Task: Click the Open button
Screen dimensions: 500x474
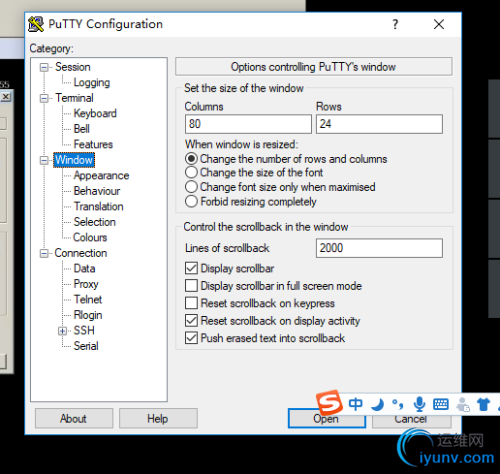Action: pos(327,419)
